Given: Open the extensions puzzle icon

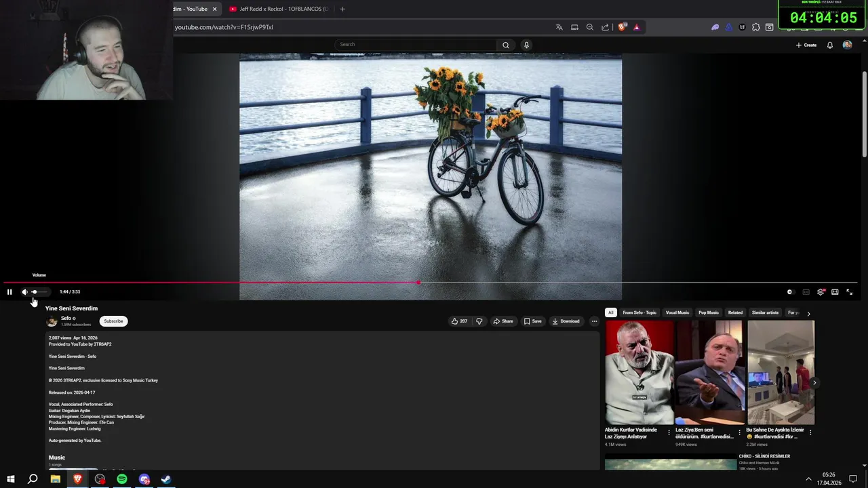Looking at the screenshot, I should (756, 27).
